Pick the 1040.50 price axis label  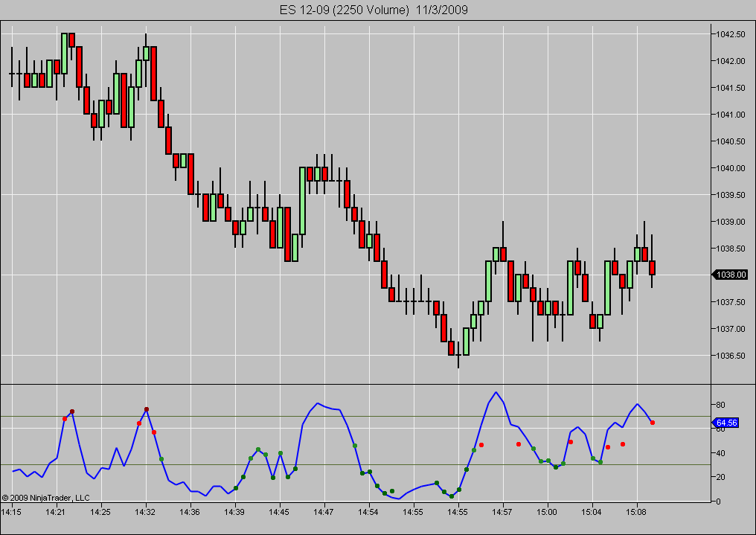click(x=731, y=141)
